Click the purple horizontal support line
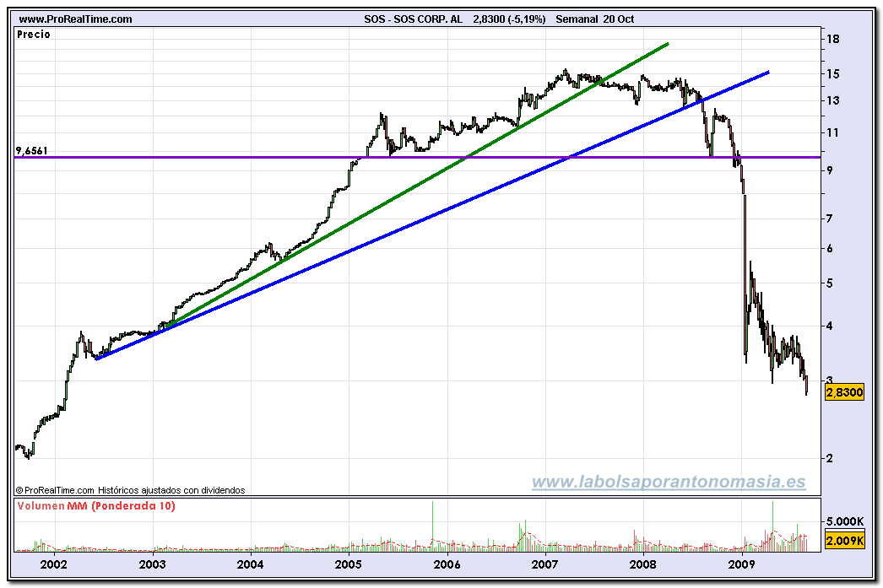 point(253,157)
